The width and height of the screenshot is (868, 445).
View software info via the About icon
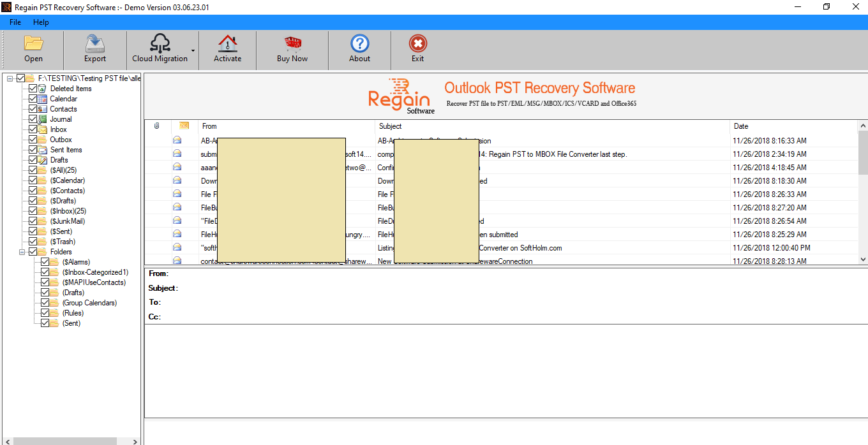[359, 49]
